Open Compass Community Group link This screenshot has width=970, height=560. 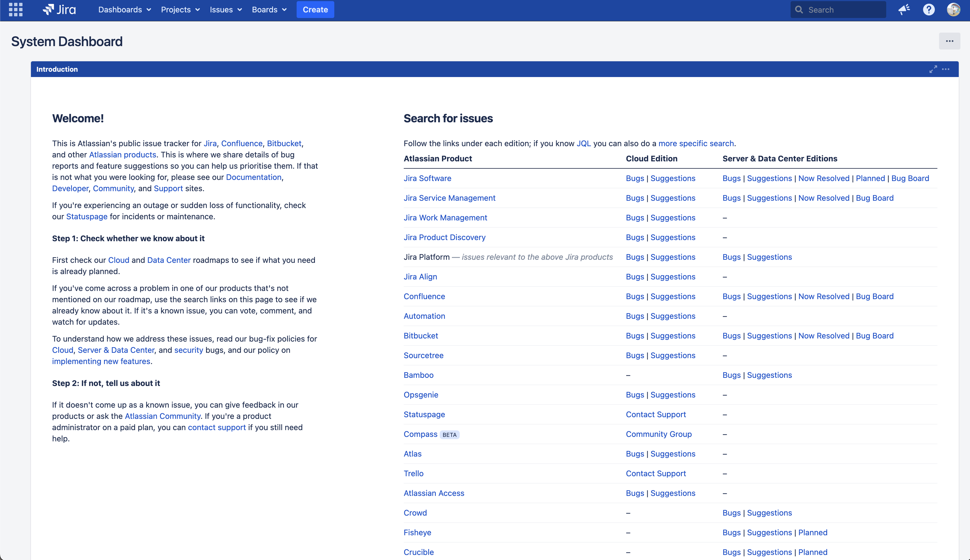click(x=658, y=434)
